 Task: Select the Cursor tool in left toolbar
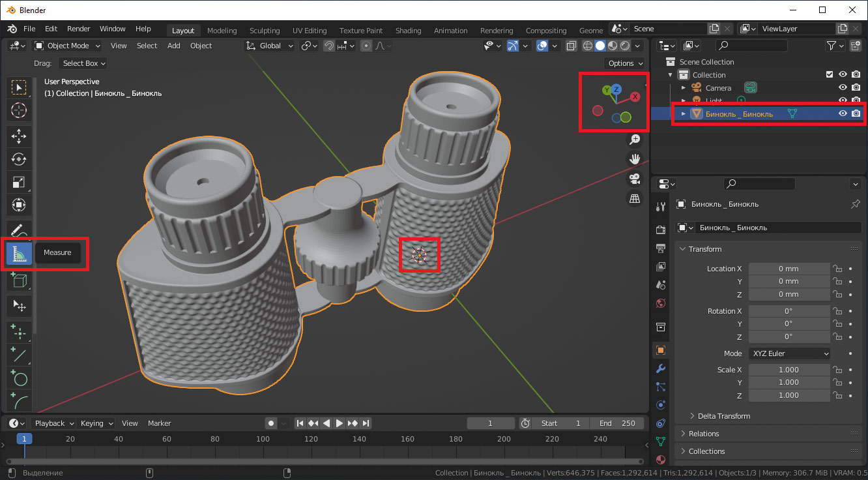pos(19,111)
